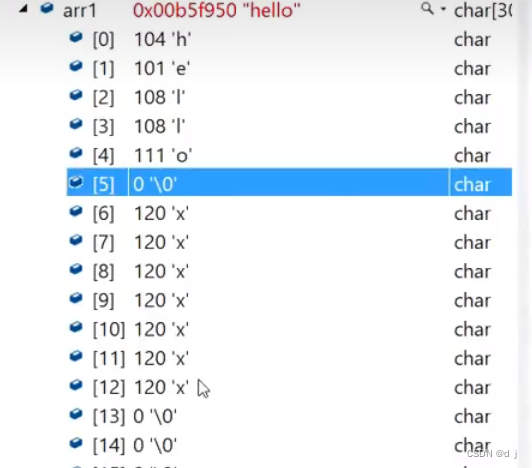This screenshot has height=468, width=532.
Task: Click the cube icon of selected element [5]
Action: pyautogui.click(x=76, y=182)
